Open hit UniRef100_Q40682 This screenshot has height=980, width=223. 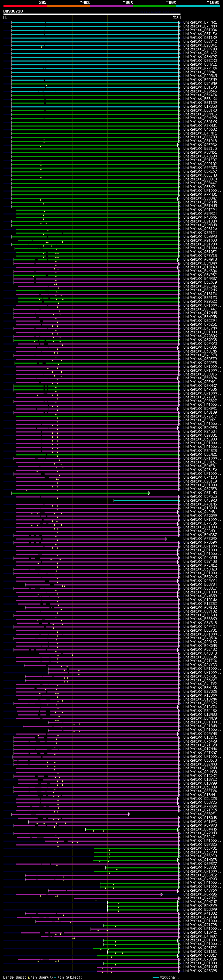pyautogui.click(x=200, y=130)
